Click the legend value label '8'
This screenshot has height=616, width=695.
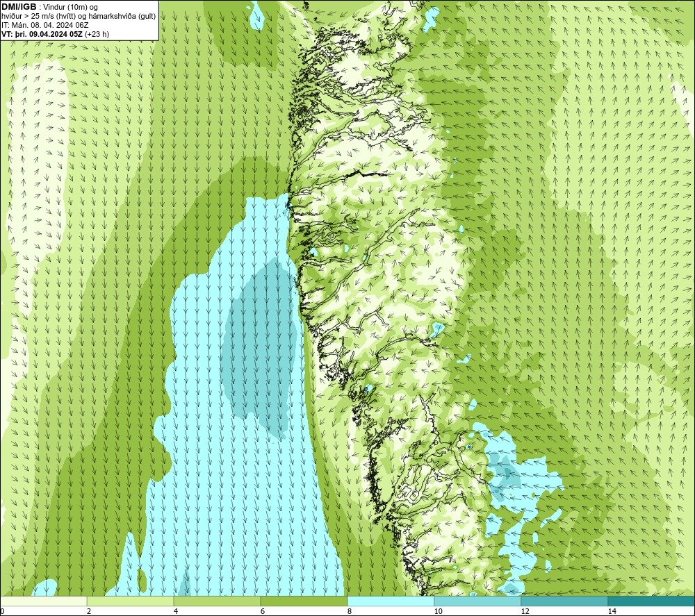[350, 611]
